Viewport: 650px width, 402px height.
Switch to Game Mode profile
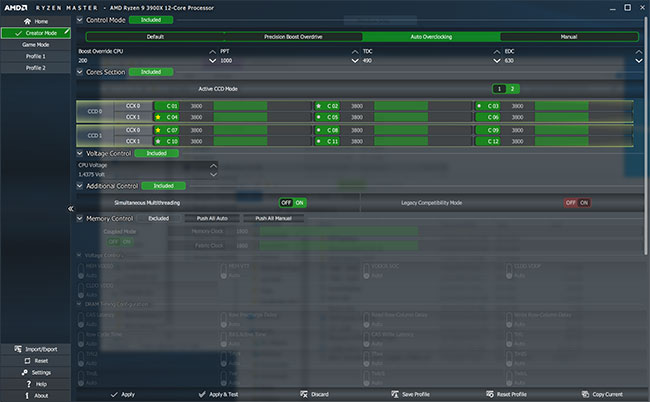(x=36, y=44)
